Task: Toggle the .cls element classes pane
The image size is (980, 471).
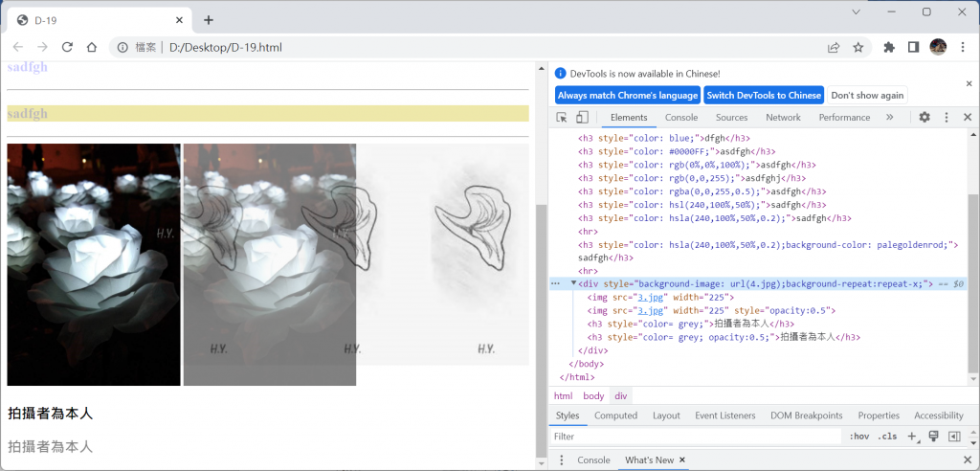Action: pos(887,436)
